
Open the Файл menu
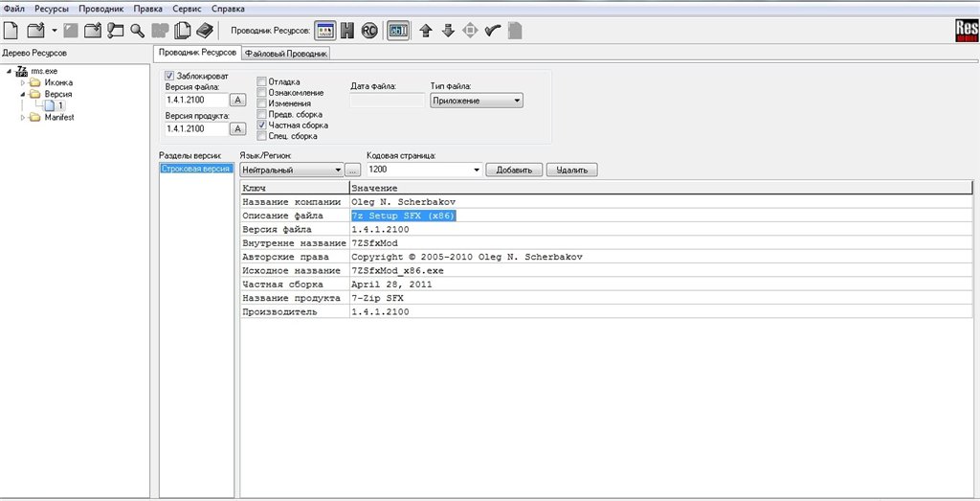pyautogui.click(x=14, y=9)
